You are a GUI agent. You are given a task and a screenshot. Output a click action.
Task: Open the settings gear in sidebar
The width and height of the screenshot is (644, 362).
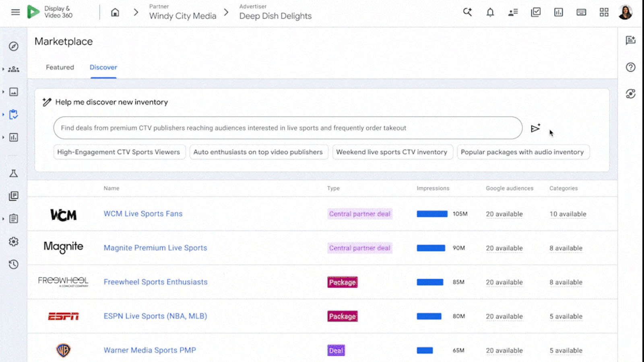click(x=14, y=241)
